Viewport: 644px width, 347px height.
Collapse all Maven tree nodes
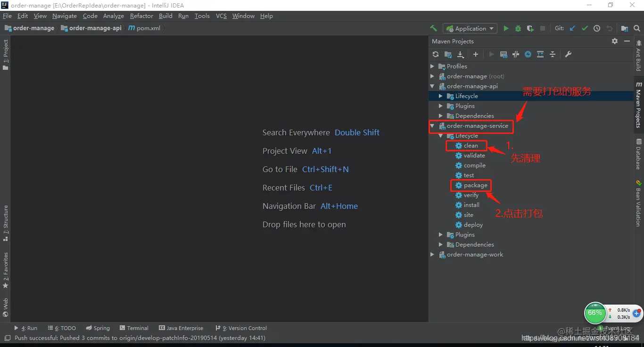click(553, 54)
